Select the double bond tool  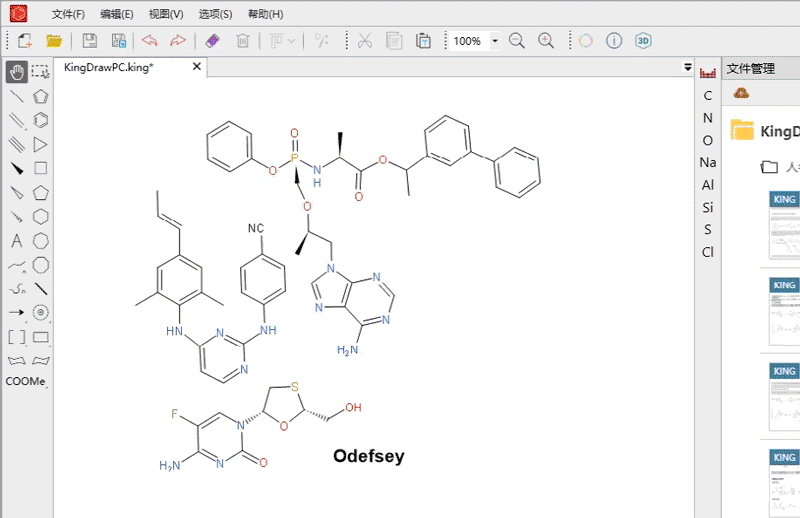point(17,120)
